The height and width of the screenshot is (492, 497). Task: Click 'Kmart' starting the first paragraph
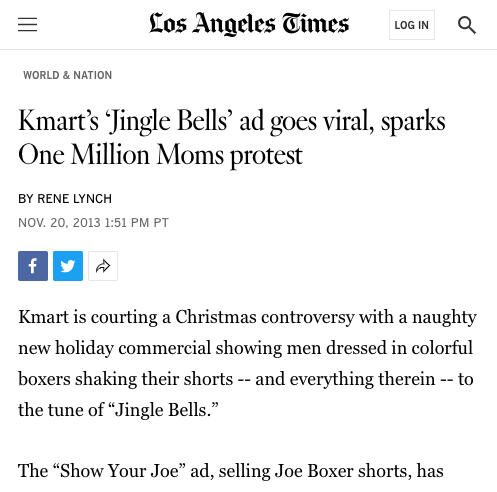[43, 317]
